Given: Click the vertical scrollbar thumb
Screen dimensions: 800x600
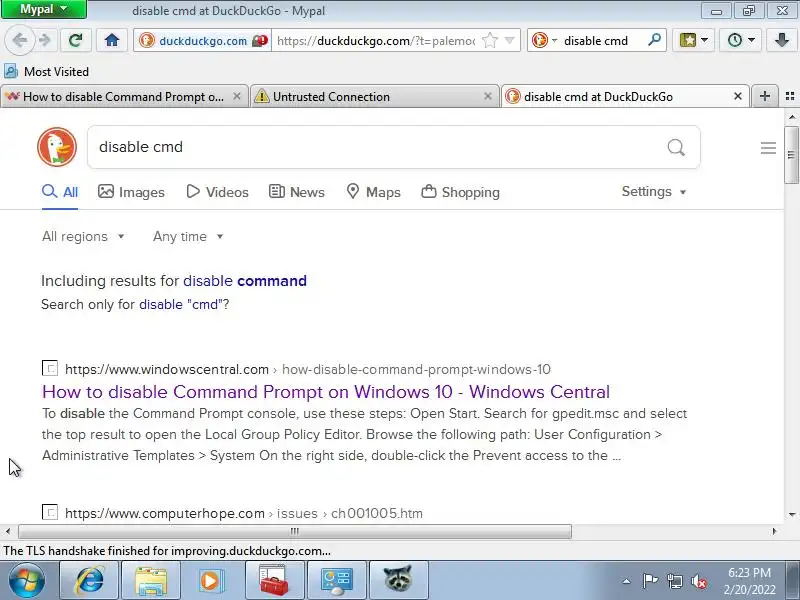Looking at the screenshot, I should [791, 155].
